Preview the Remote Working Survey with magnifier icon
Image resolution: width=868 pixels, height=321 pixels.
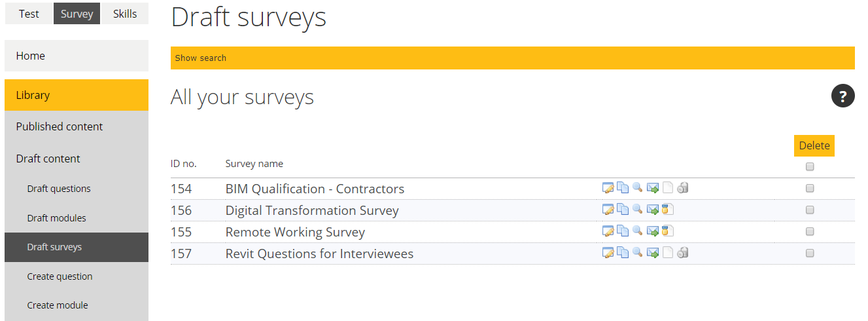pos(638,232)
